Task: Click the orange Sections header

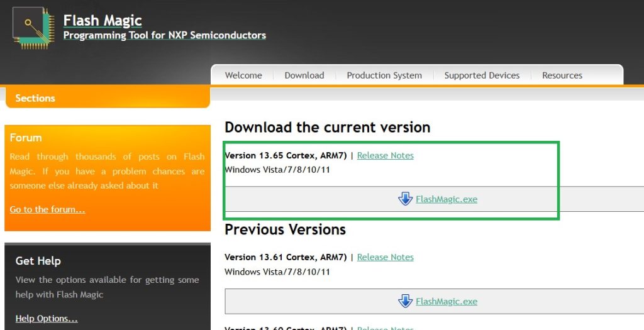Action: (35, 98)
